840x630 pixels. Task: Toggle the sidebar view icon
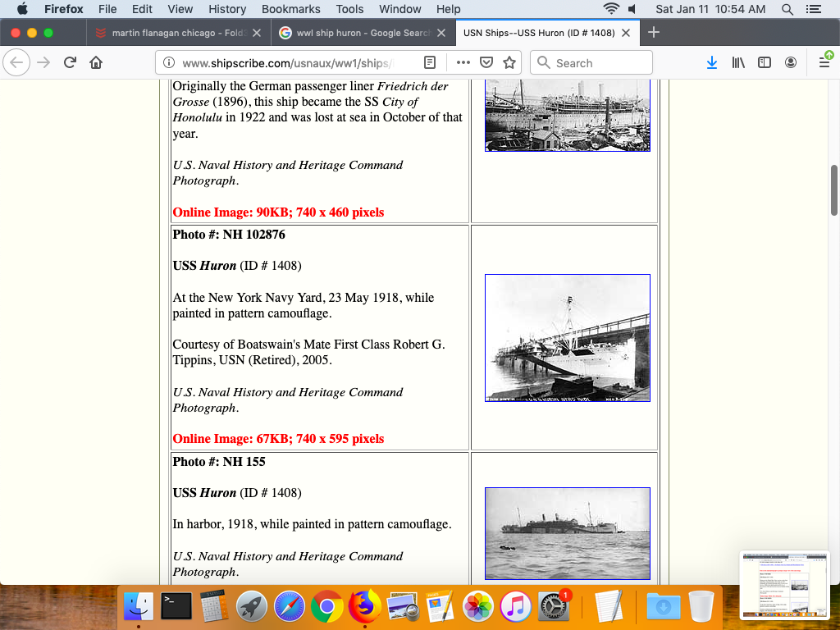pos(765,63)
